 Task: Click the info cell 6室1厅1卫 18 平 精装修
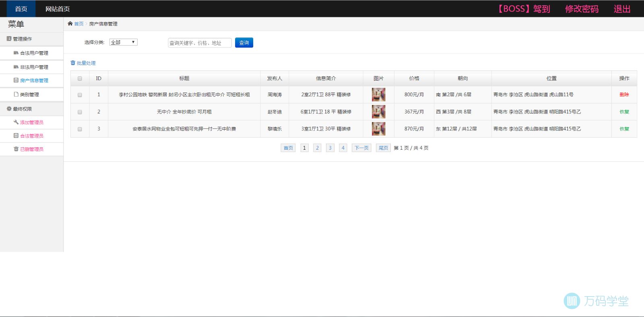(326, 112)
